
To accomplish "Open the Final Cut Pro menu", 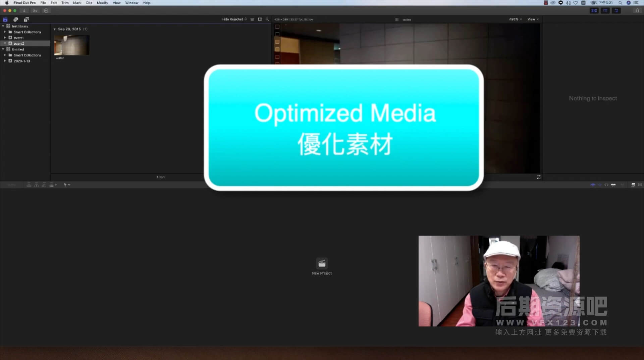I will point(24,3).
